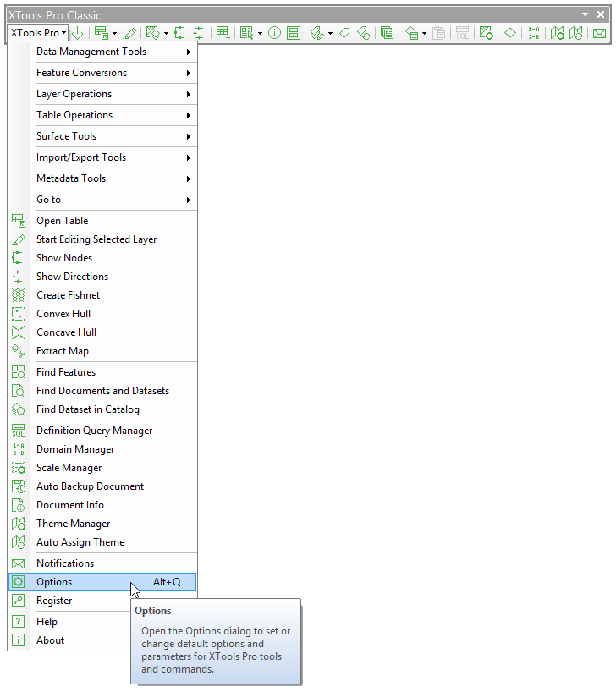
Task: Choose Show Directions in the menu list
Action: [102, 277]
